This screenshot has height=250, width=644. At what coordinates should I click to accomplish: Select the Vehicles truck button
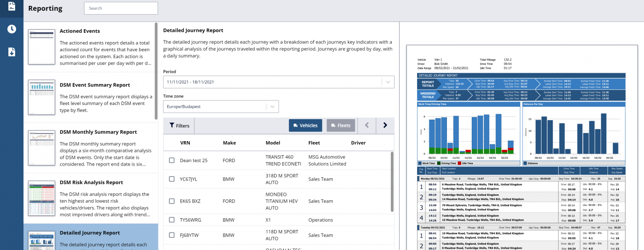(305, 125)
